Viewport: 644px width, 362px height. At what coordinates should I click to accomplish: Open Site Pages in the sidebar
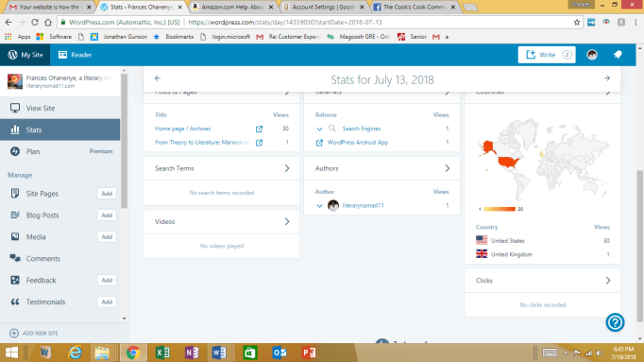coord(42,194)
